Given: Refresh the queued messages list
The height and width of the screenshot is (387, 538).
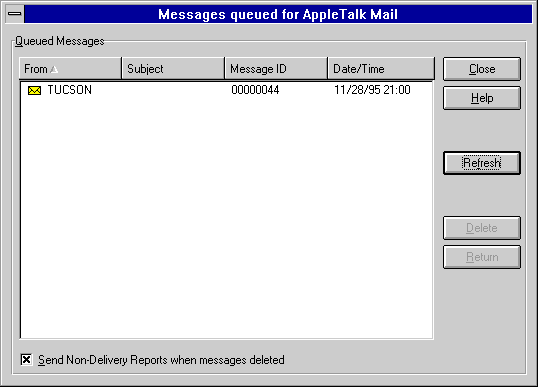Looking at the screenshot, I should [x=482, y=163].
